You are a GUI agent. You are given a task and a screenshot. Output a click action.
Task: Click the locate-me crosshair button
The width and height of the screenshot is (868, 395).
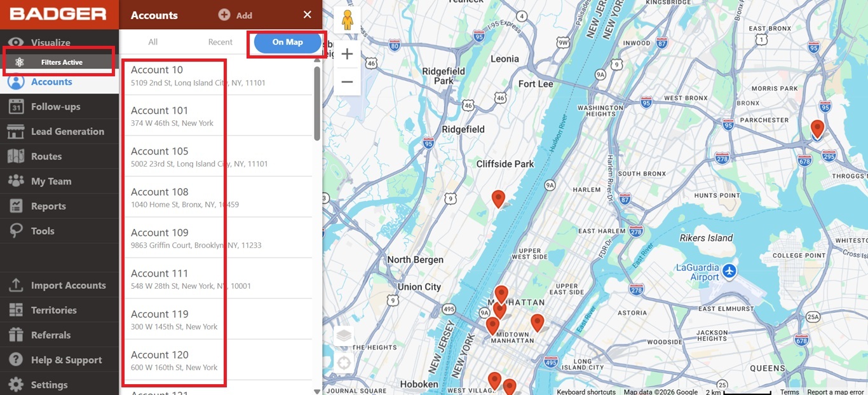pos(344,363)
